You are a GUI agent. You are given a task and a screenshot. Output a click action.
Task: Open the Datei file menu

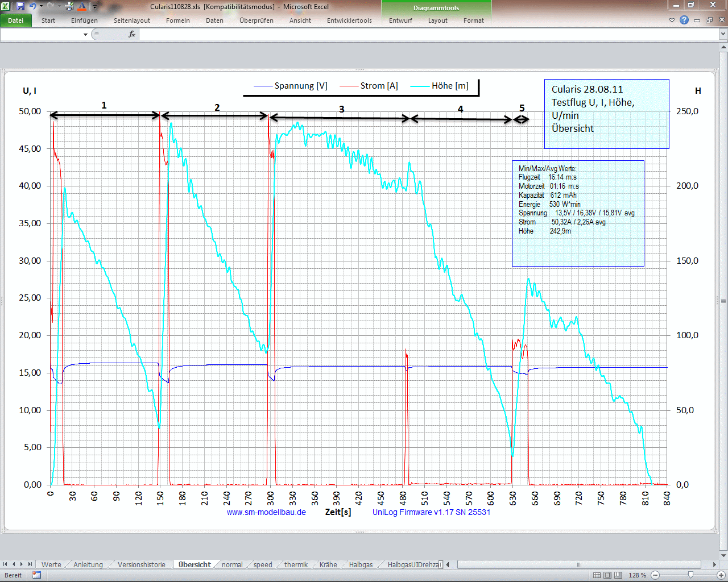(16, 20)
